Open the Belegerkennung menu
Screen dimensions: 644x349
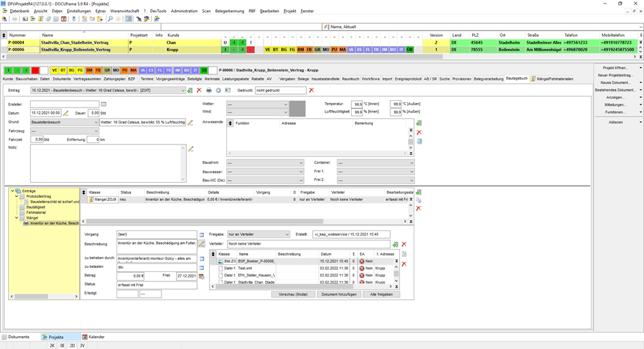click(230, 11)
